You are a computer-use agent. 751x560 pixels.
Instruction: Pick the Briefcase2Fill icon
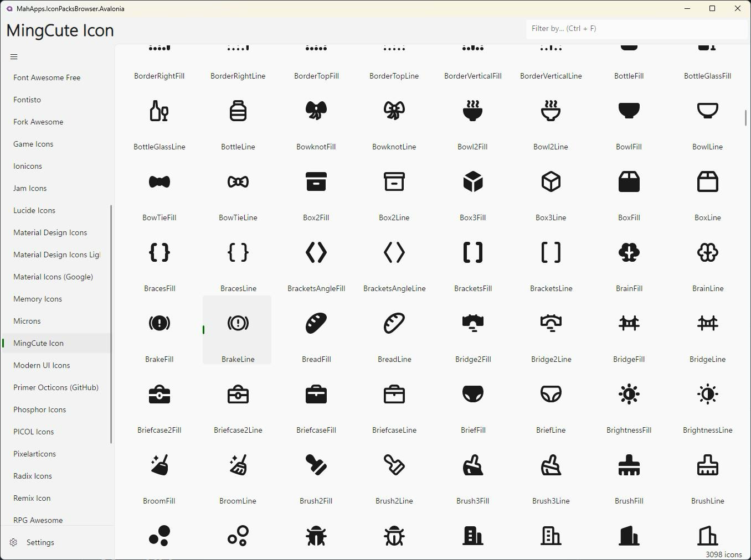[x=160, y=394]
